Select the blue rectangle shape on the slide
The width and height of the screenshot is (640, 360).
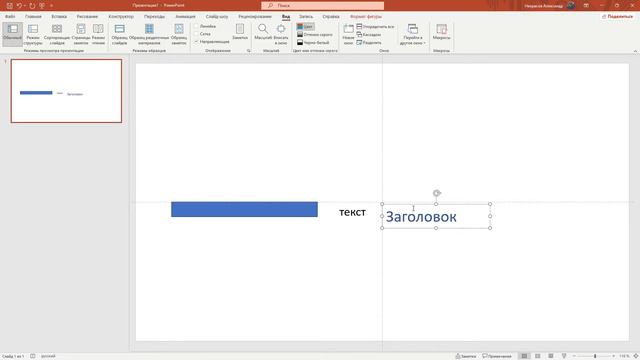(x=244, y=209)
